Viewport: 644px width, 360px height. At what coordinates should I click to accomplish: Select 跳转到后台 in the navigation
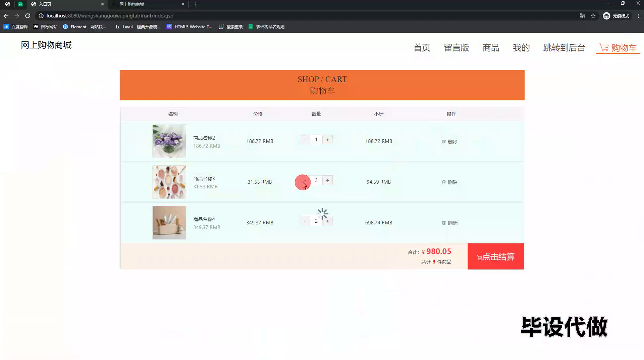tap(564, 48)
